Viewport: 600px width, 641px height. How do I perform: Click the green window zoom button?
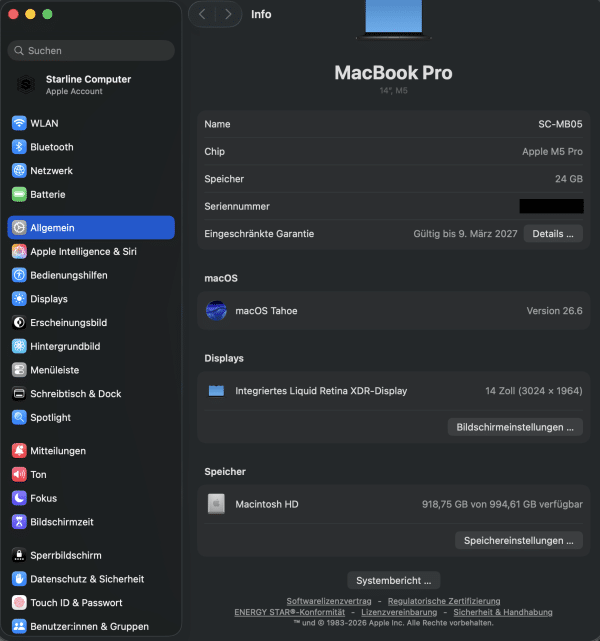click(47, 14)
